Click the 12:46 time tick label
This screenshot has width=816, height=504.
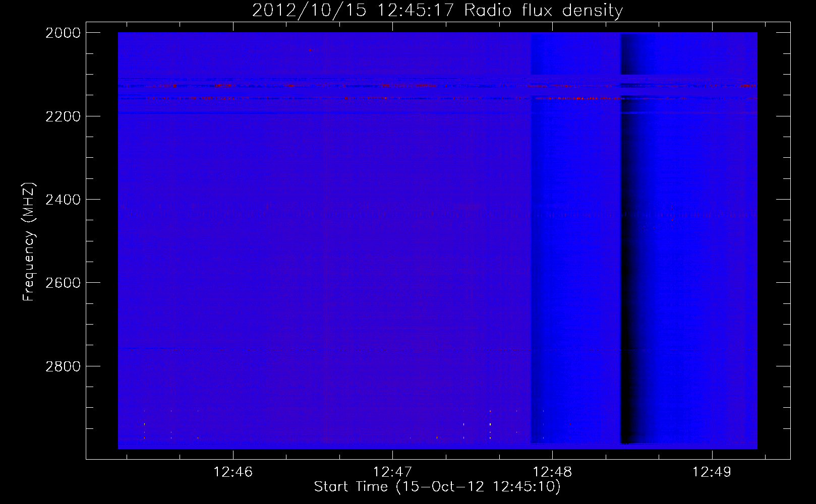[x=233, y=472]
